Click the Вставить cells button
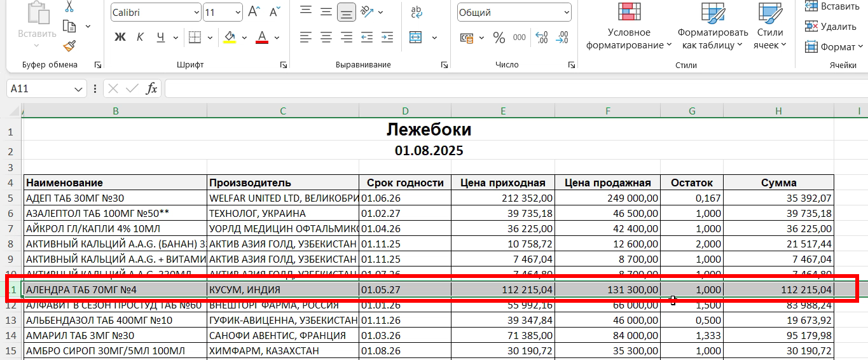 pos(832,6)
